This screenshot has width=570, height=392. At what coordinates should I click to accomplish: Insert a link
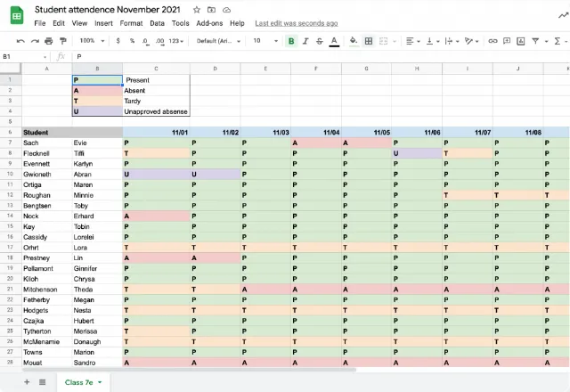tap(493, 41)
